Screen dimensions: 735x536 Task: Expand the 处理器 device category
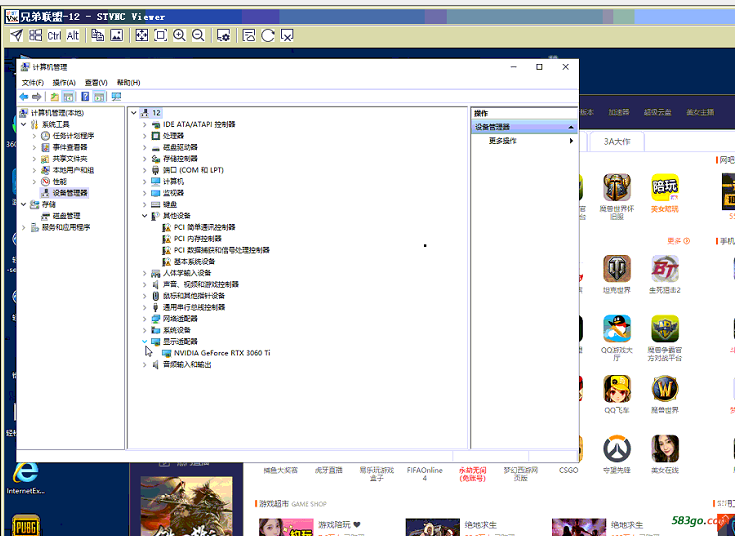pyautogui.click(x=144, y=136)
